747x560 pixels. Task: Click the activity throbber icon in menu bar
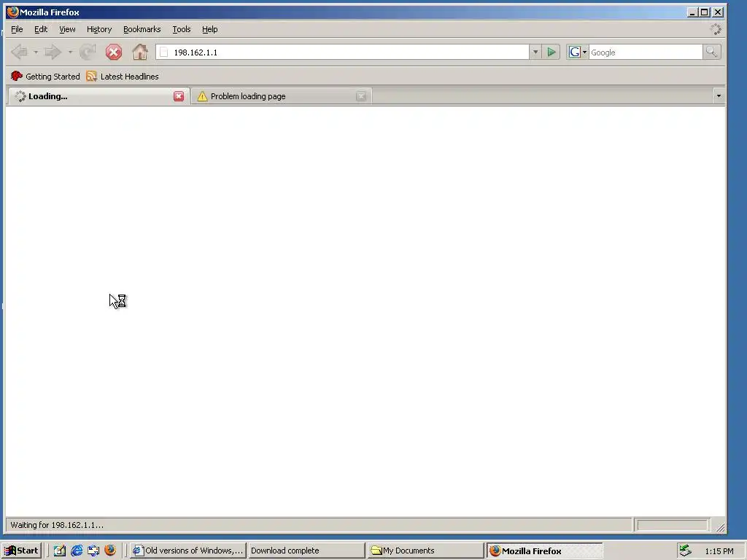[x=716, y=29]
